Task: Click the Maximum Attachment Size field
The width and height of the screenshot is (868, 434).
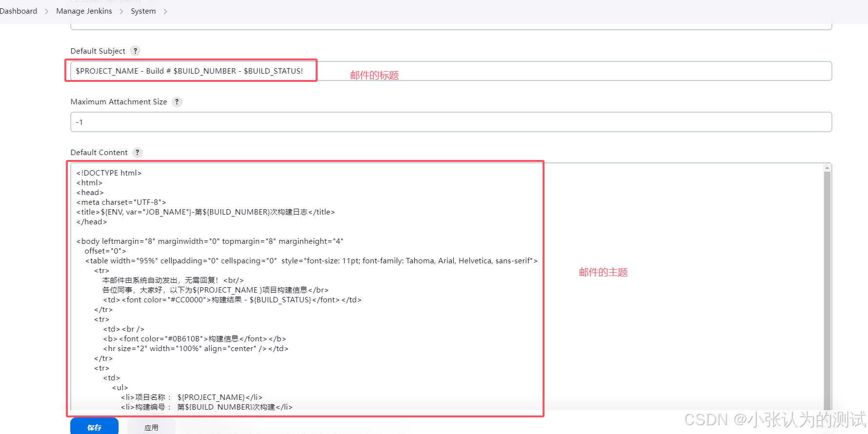Action: pos(451,122)
